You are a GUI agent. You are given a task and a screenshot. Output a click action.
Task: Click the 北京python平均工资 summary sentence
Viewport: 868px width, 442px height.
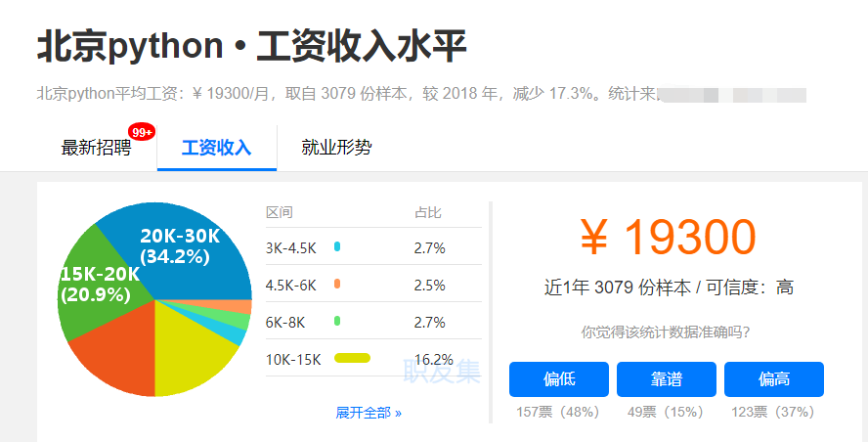[x=346, y=94]
